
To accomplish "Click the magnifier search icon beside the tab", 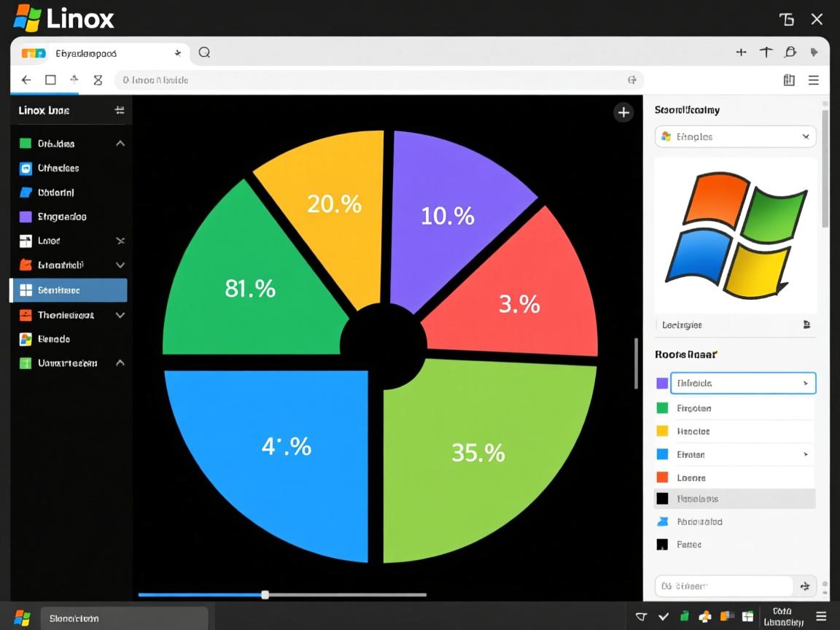I will [x=204, y=52].
